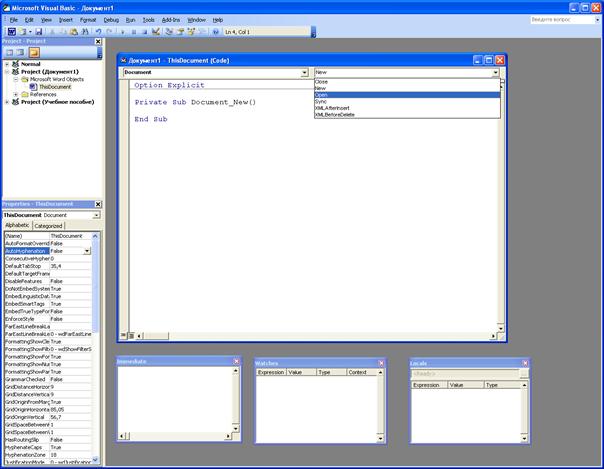Click the Insert UserForm toolbar icon
604x469 pixels.
[22, 32]
